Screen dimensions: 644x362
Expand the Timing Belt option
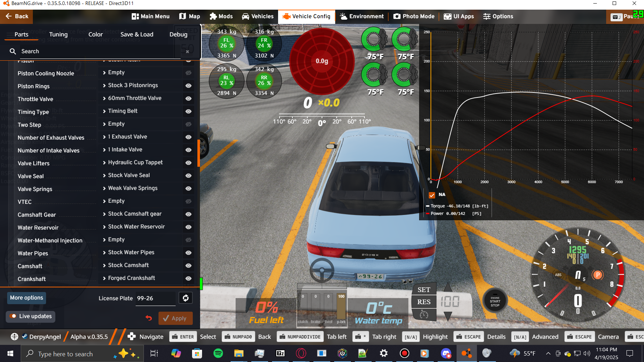point(140,111)
